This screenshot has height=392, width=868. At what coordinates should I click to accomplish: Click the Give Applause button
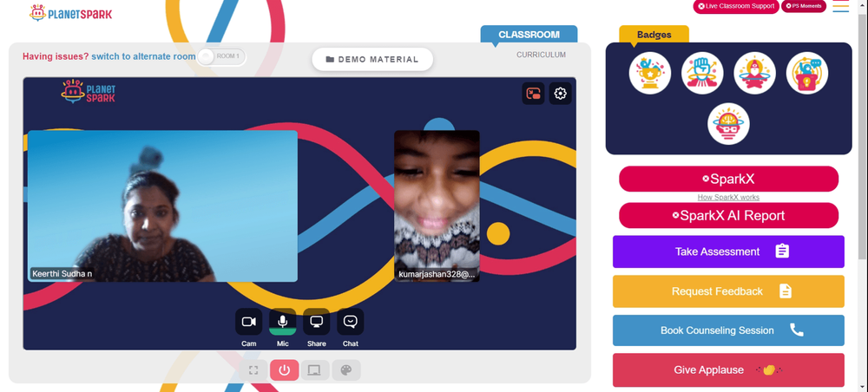click(x=728, y=369)
